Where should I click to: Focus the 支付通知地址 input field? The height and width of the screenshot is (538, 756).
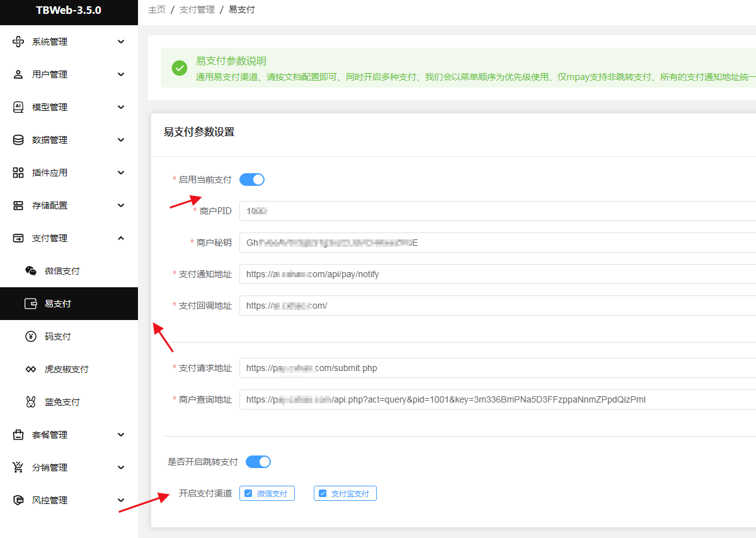pyautogui.click(x=498, y=274)
